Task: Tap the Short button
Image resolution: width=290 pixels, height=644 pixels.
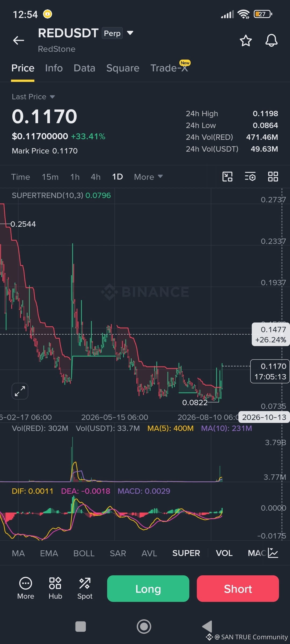Action: coord(238,589)
